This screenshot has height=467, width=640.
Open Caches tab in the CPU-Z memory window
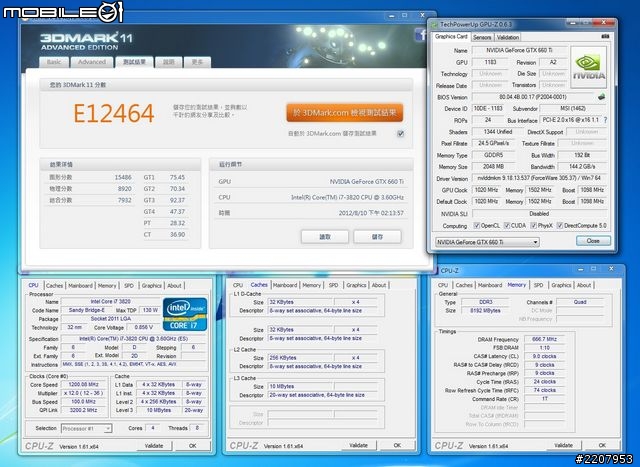[x=464, y=285]
